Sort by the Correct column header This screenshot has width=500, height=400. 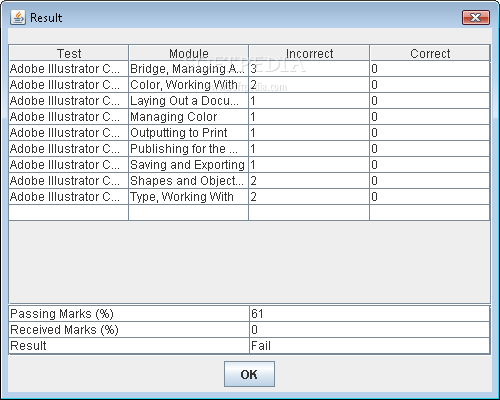click(430, 53)
